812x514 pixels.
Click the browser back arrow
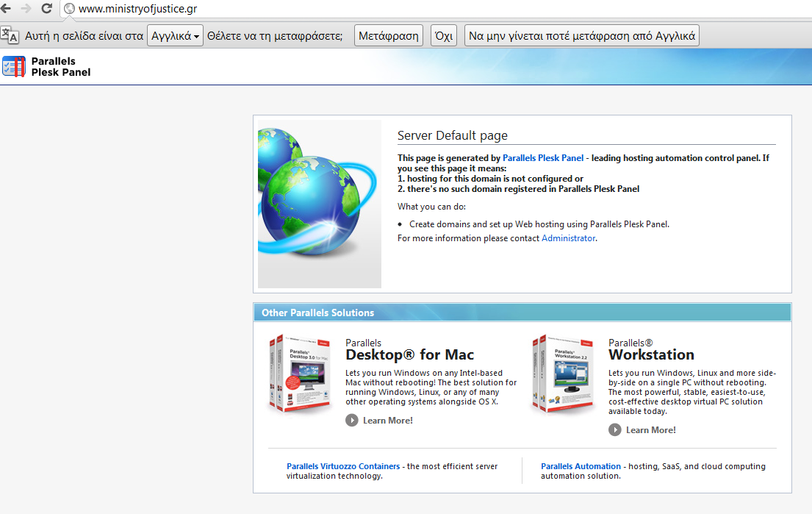click(6, 9)
